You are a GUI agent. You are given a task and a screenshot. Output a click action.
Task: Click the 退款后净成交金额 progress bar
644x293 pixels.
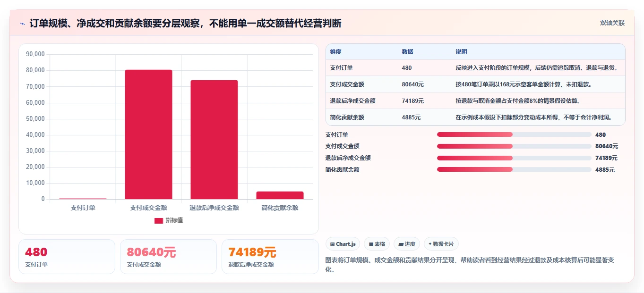(x=514, y=158)
